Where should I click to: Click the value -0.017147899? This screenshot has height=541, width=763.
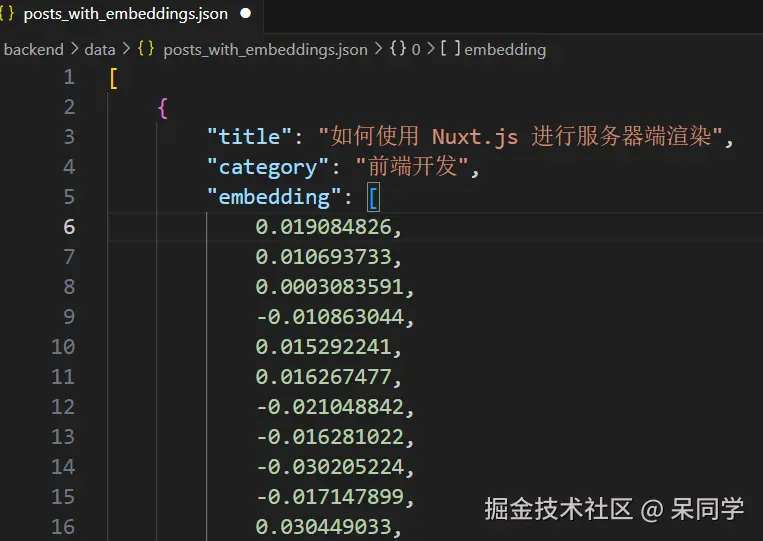(330, 497)
